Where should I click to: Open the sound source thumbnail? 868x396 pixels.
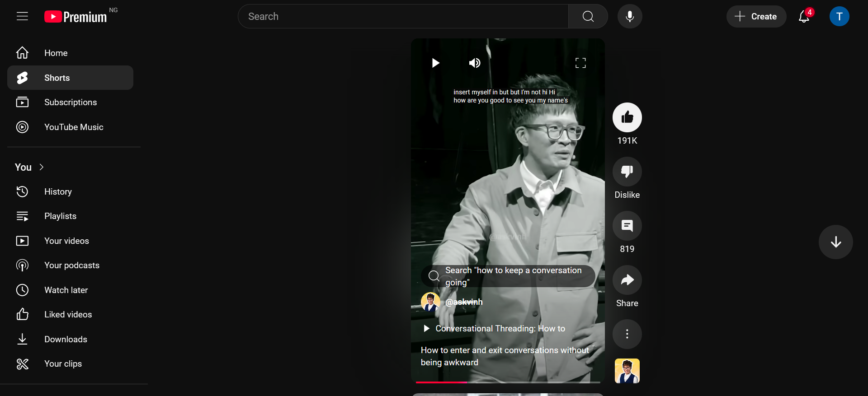[x=627, y=371]
